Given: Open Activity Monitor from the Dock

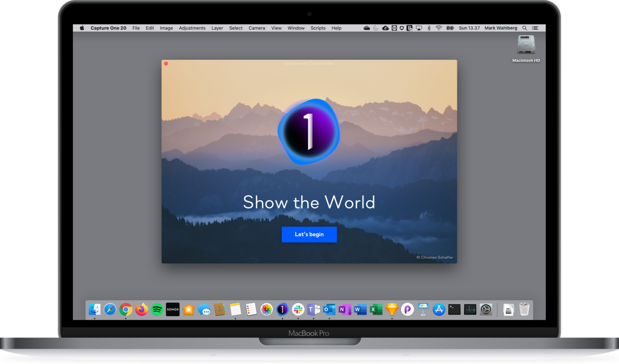Looking at the screenshot, I should coord(470,309).
